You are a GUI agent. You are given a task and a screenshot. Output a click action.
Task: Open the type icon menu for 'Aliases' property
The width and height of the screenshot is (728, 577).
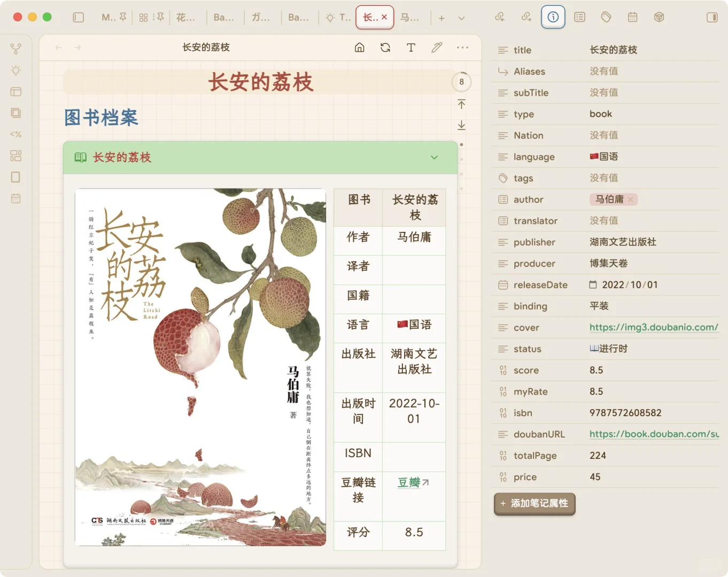(x=503, y=71)
